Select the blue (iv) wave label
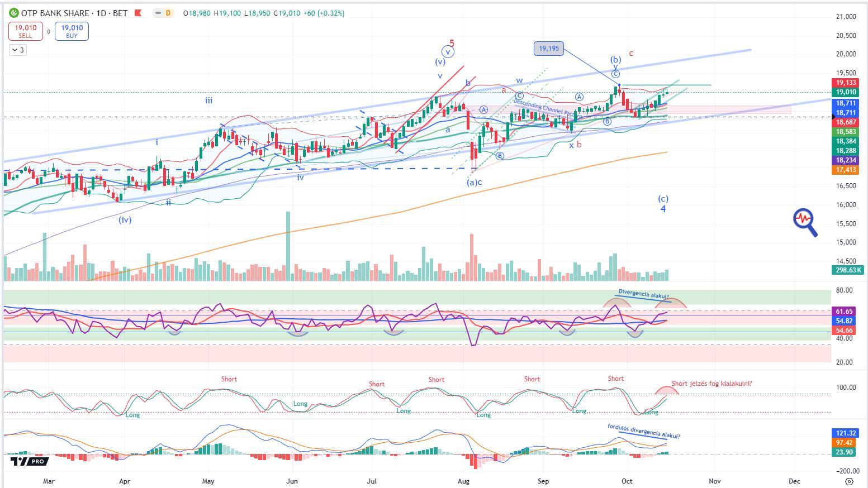The width and height of the screenshot is (868, 488). point(125,219)
